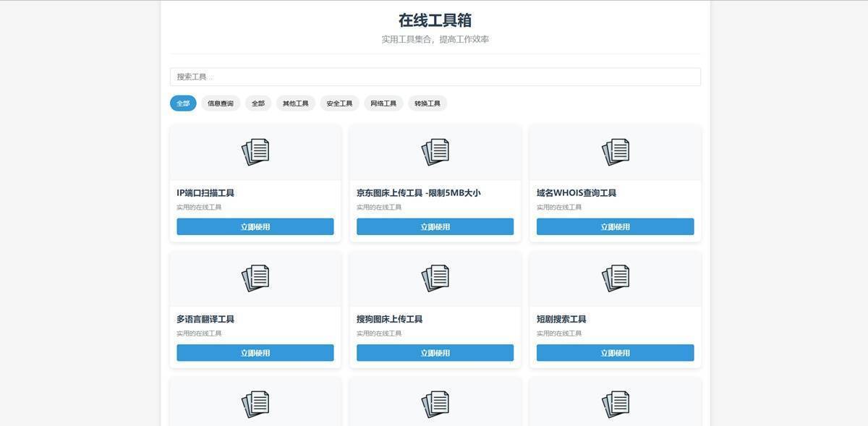Click the document icon above 京东图床上传工具
The image size is (868, 426).
click(435, 152)
